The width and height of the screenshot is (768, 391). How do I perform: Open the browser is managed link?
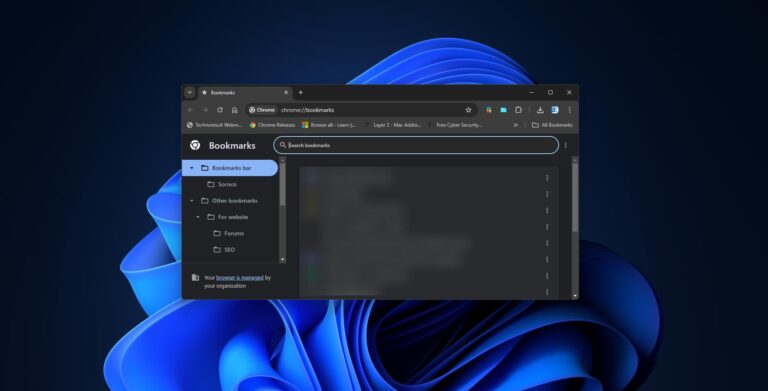click(240, 278)
